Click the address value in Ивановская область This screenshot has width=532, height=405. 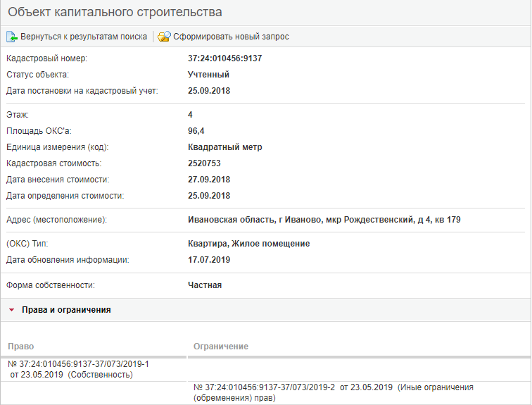pos(324,220)
